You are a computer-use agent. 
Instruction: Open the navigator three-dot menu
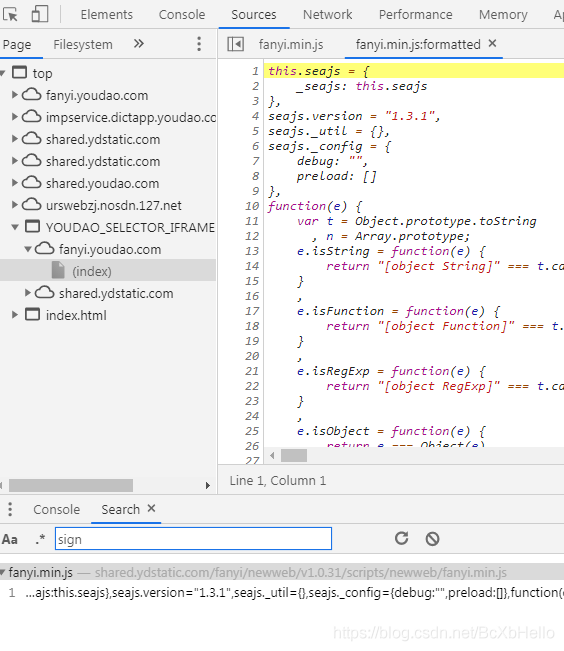pos(199,44)
